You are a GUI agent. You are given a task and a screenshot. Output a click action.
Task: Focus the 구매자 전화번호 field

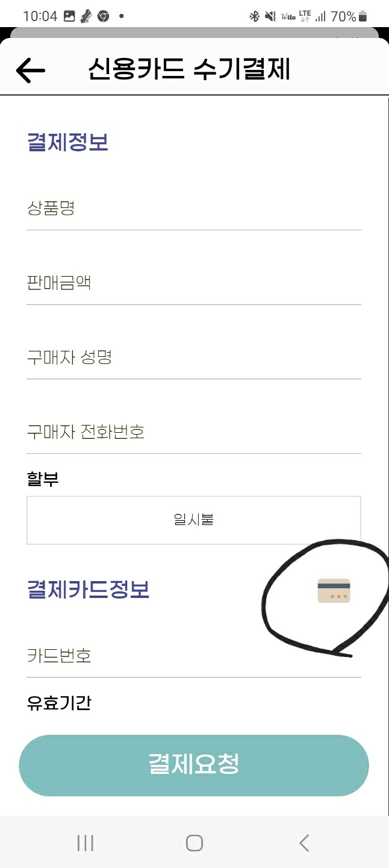[x=194, y=432]
